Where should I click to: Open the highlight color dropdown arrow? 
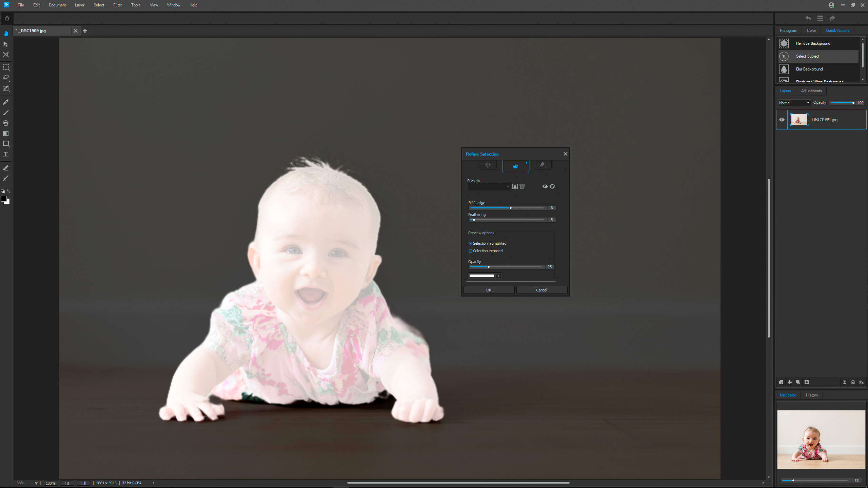pos(498,276)
